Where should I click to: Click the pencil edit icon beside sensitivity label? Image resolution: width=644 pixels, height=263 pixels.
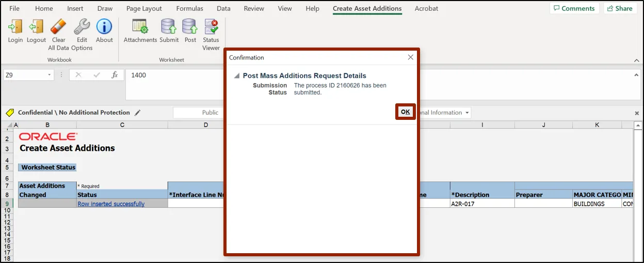click(137, 113)
